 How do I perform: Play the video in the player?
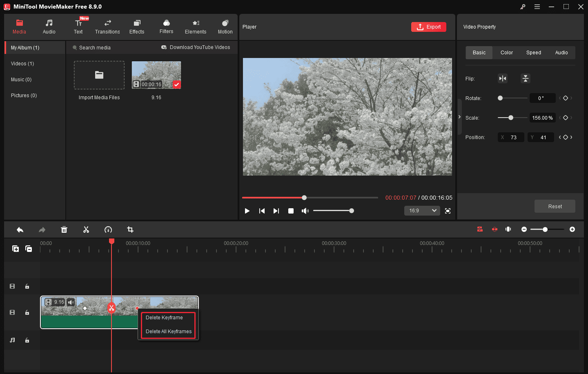pyautogui.click(x=247, y=211)
